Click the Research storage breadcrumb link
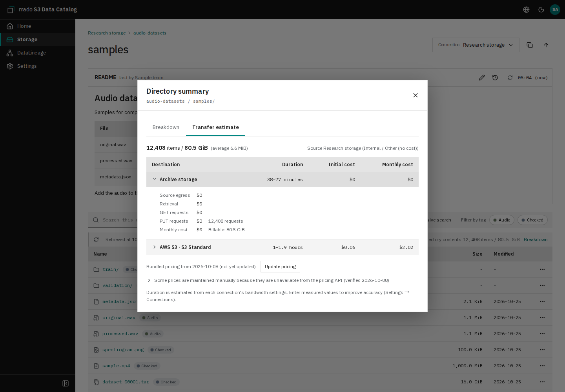 point(107,33)
